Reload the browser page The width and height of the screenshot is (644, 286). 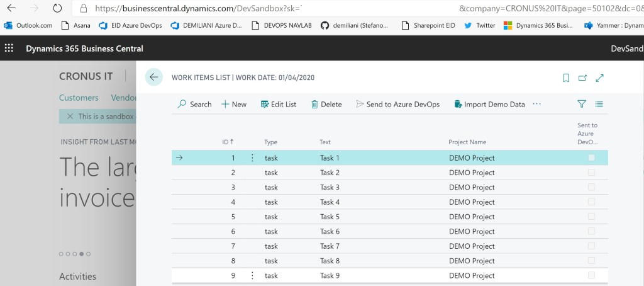click(x=57, y=9)
